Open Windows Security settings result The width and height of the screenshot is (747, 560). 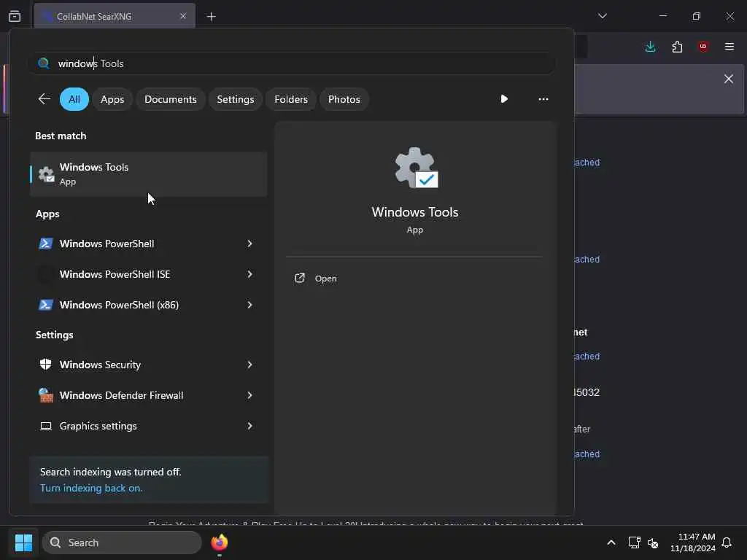[x=137, y=365]
